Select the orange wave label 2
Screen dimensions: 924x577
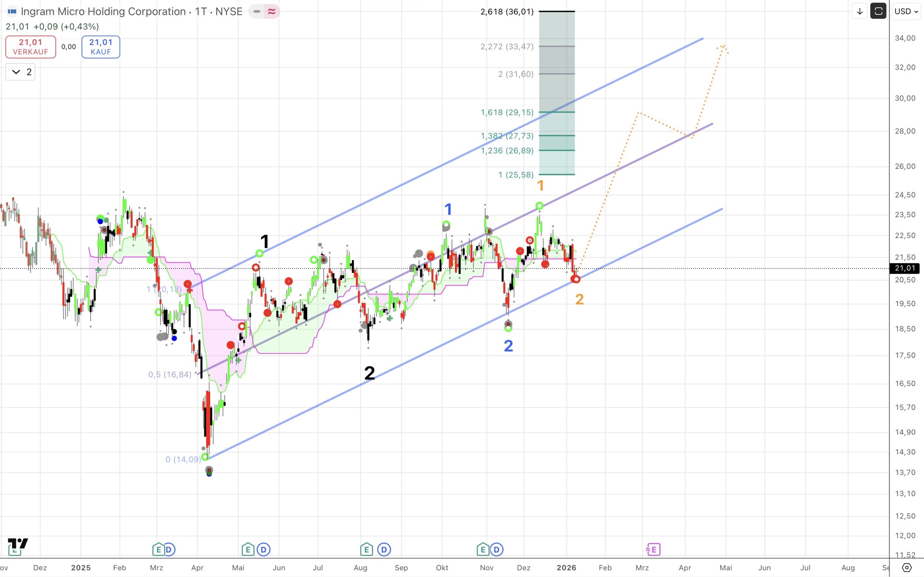(579, 300)
